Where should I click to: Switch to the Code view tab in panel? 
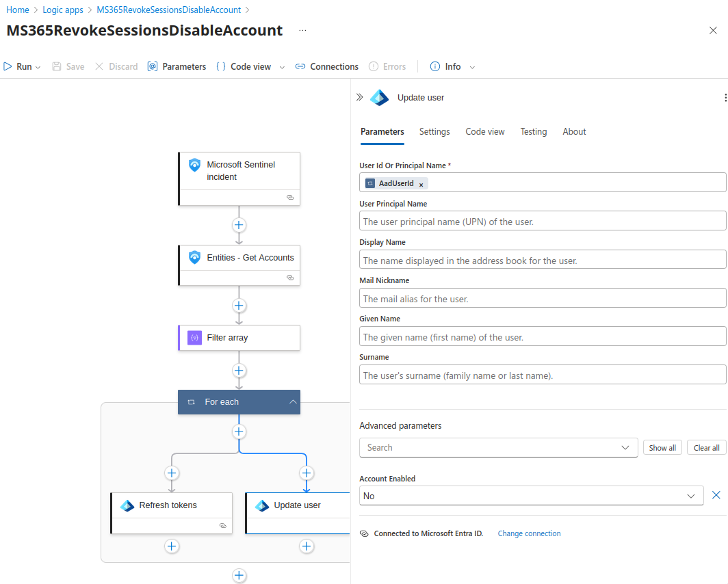484,132
